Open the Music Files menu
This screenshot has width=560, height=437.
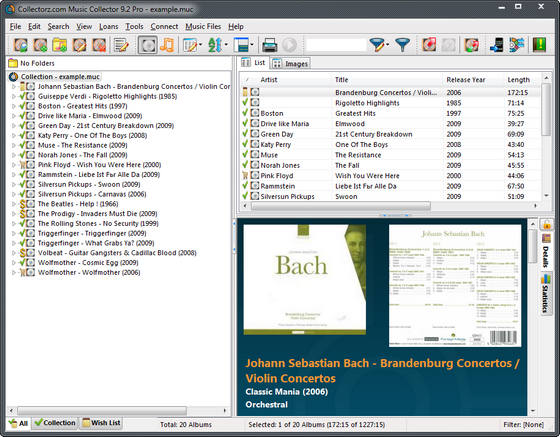pyautogui.click(x=203, y=27)
